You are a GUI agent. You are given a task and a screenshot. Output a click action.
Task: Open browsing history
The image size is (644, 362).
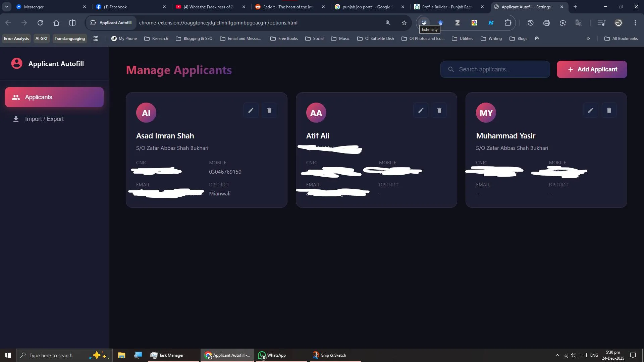[530, 22]
